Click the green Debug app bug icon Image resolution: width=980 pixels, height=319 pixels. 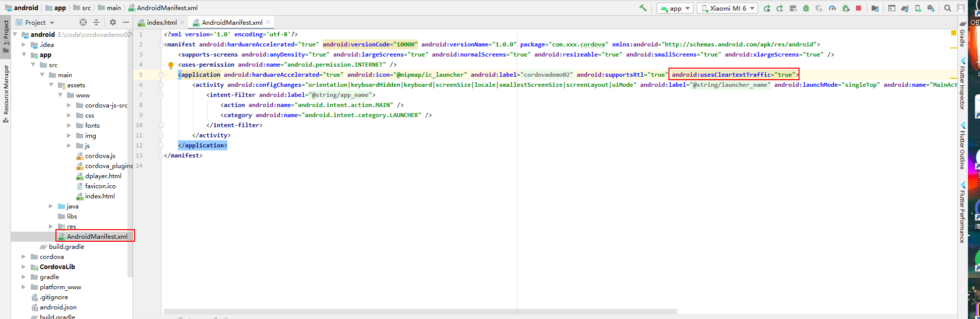806,8
